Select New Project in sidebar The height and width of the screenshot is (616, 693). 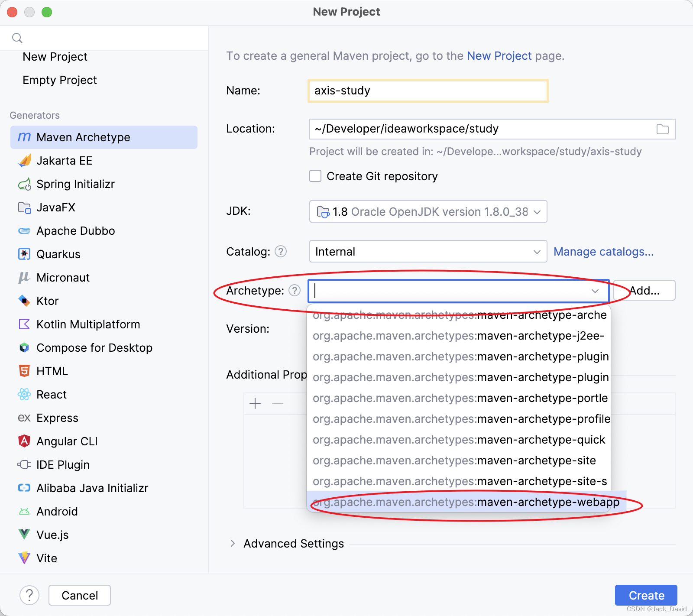point(55,56)
